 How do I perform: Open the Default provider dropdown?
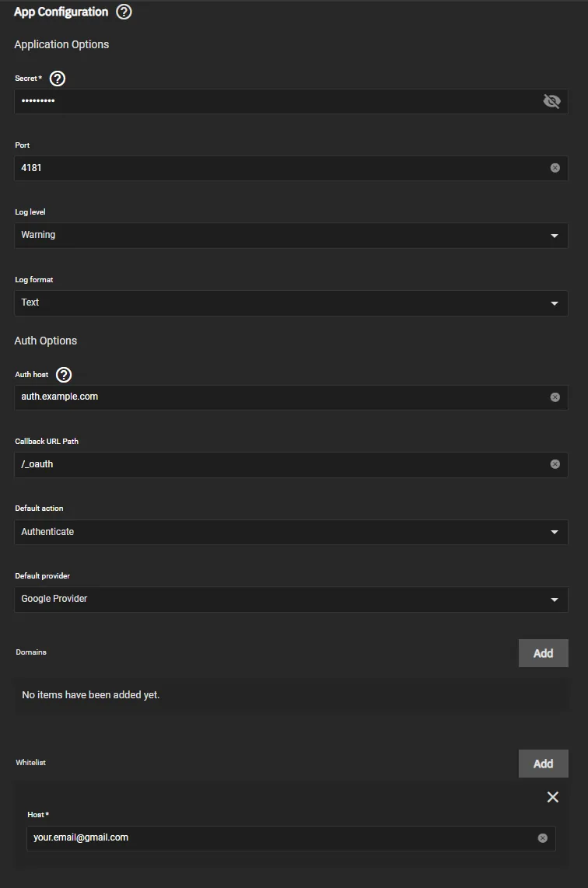(x=555, y=599)
